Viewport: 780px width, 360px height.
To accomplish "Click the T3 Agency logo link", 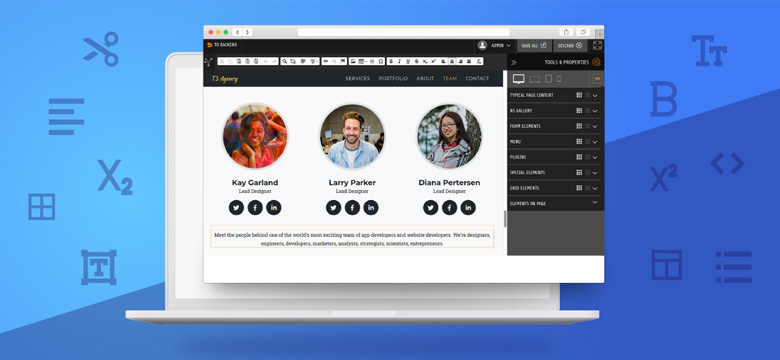I will coord(225,79).
